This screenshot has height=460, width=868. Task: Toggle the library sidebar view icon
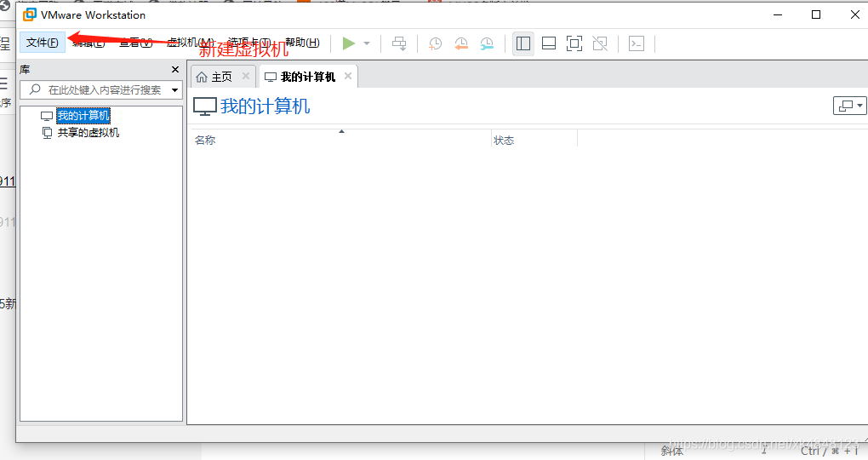click(523, 43)
